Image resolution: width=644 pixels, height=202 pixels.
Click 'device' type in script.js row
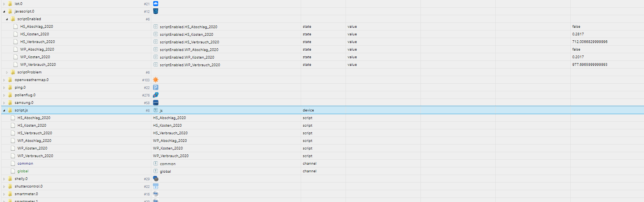(308, 110)
